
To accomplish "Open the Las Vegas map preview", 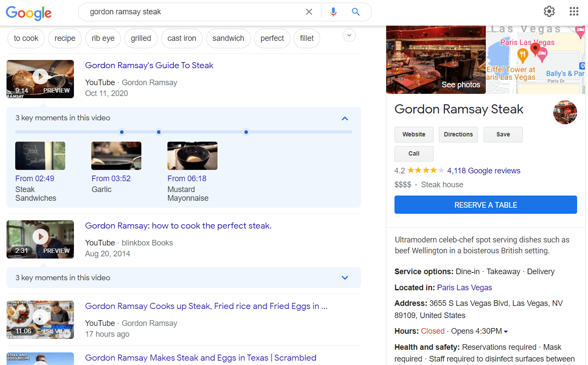I will click(535, 60).
